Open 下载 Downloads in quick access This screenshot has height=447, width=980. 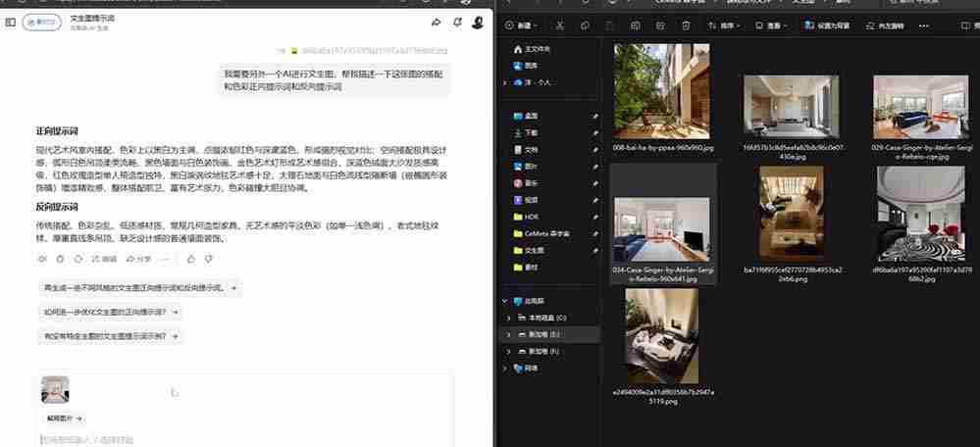click(526, 133)
